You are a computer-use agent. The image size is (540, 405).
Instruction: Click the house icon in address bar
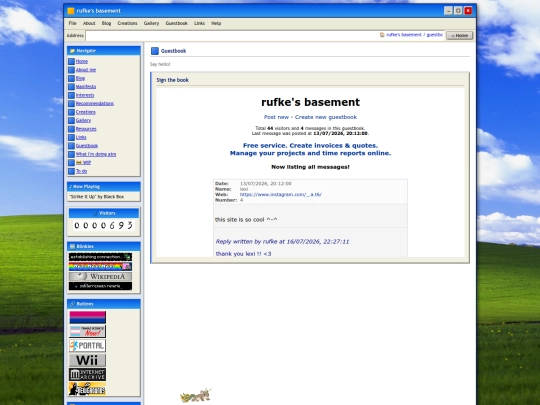[382, 35]
